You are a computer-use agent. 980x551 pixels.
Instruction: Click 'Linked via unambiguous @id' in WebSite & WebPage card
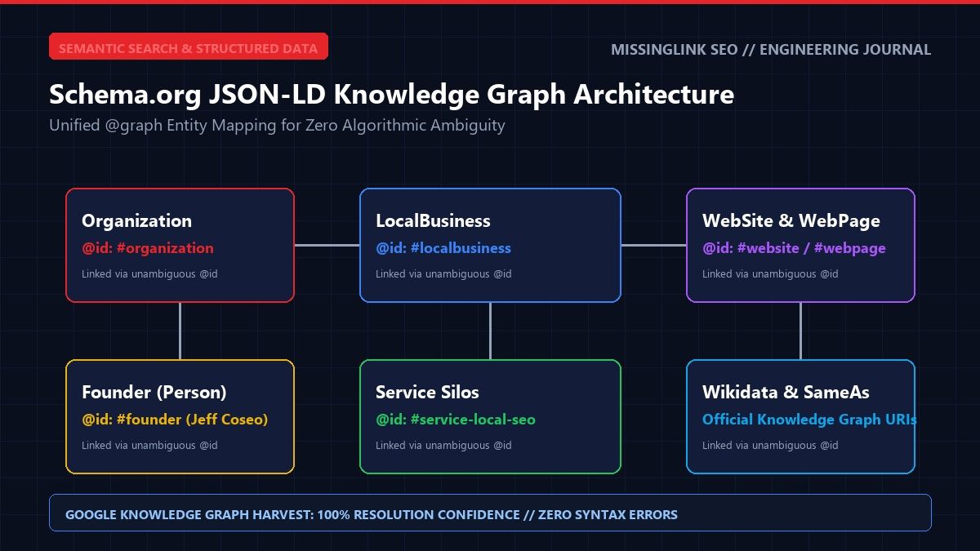click(770, 274)
